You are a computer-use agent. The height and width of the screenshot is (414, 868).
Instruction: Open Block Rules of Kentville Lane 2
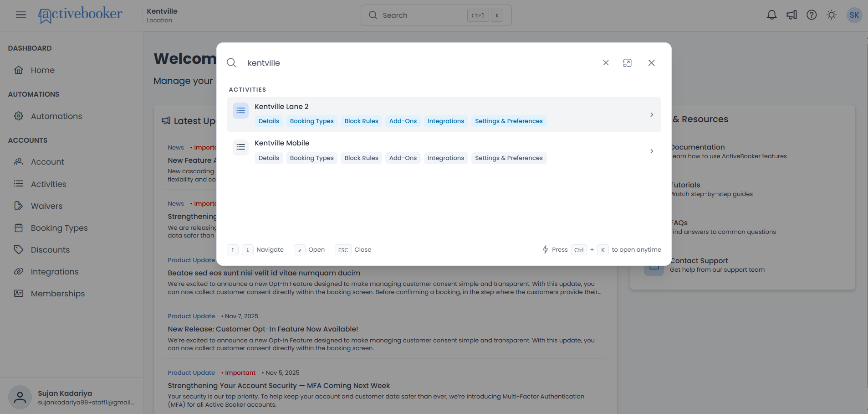pos(362,121)
